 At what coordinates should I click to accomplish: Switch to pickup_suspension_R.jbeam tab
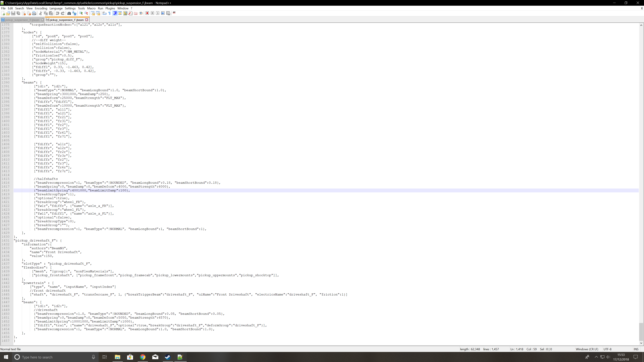click(x=22, y=20)
